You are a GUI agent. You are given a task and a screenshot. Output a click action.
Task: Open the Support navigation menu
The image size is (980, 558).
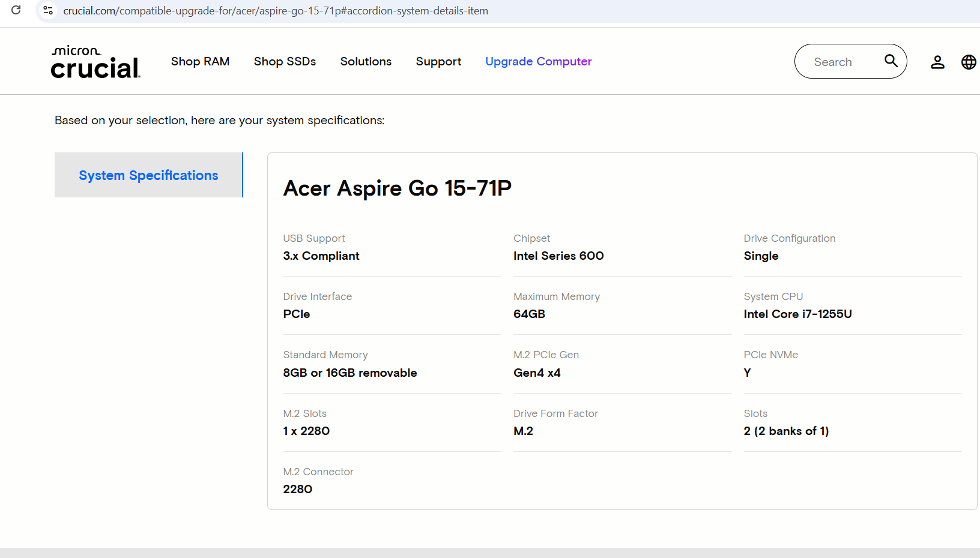tap(438, 61)
